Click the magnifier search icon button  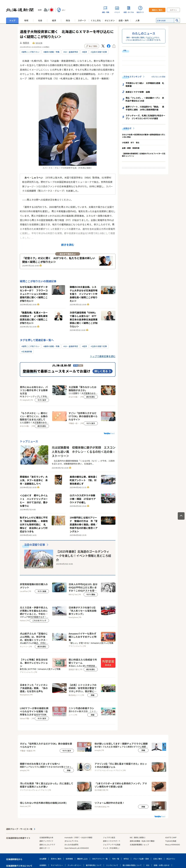point(177,21)
